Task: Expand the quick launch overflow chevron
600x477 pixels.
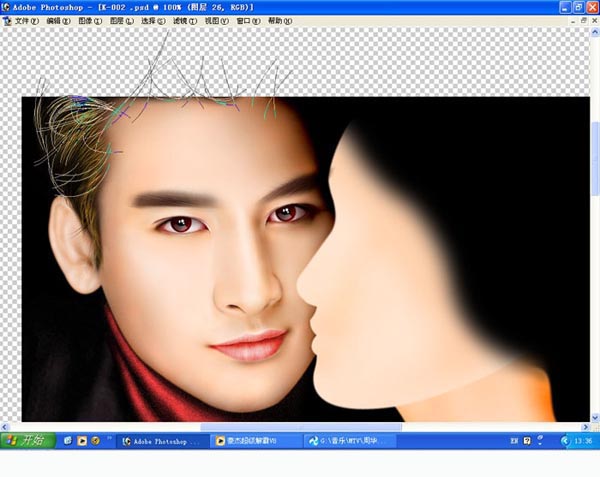Action: pyautogui.click(x=109, y=438)
